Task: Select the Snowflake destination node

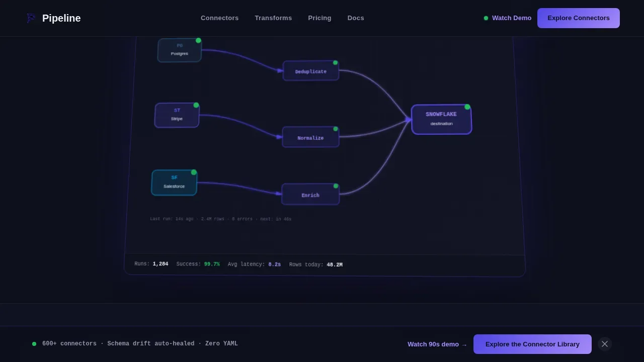Action: [441, 119]
